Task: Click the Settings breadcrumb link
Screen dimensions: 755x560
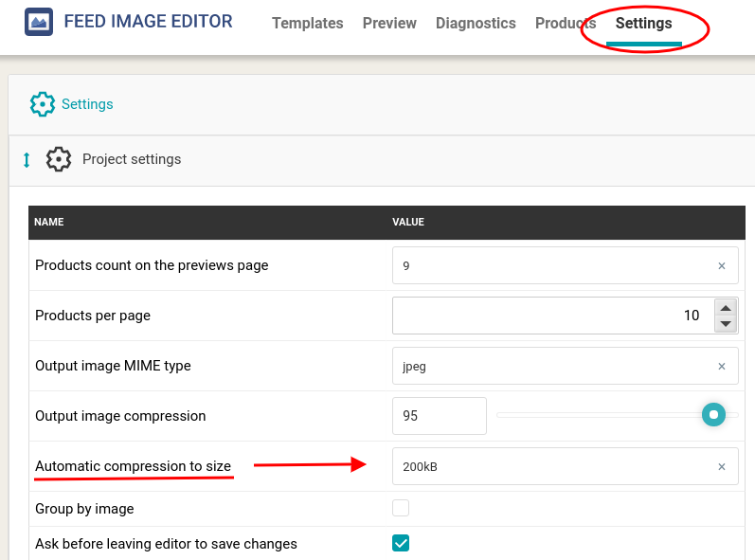Action: 87,104
